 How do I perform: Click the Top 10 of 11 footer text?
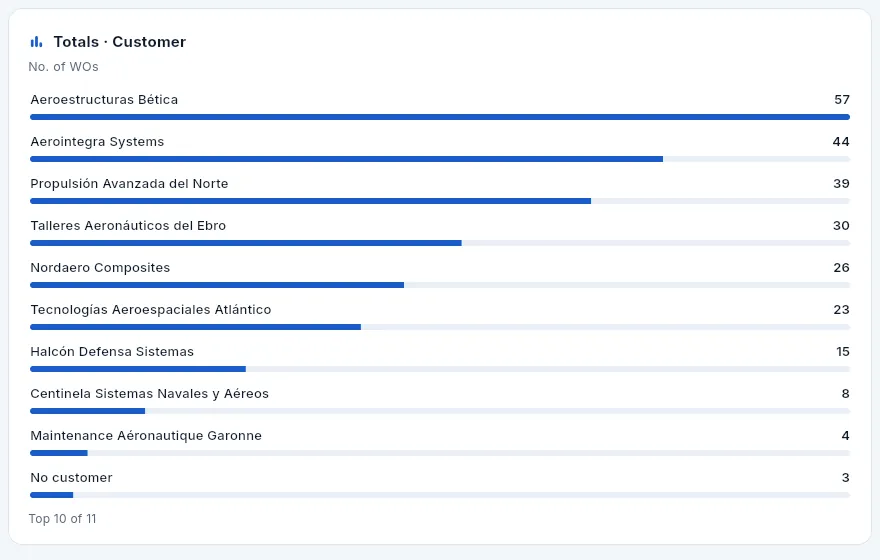point(62,519)
